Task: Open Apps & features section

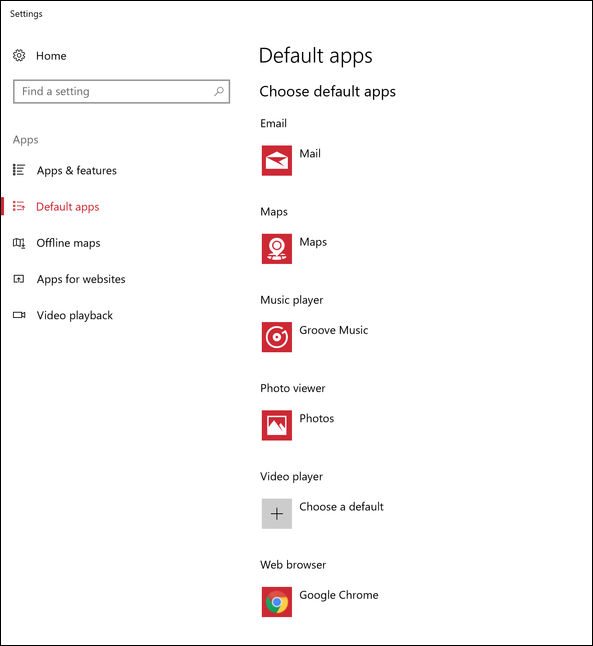Action: coord(77,170)
